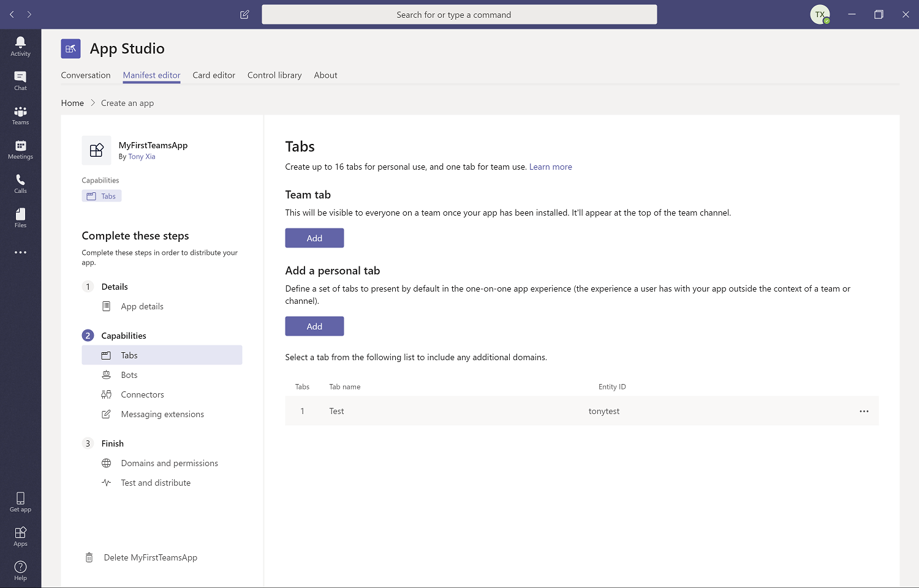This screenshot has height=588, width=919.
Task: Open the Tony Xia author link
Action: click(x=142, y=157)
